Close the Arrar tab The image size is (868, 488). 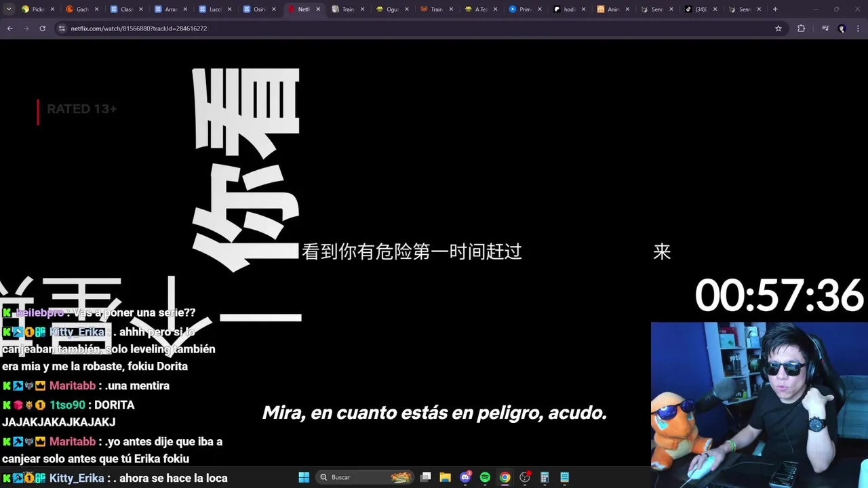185,9
